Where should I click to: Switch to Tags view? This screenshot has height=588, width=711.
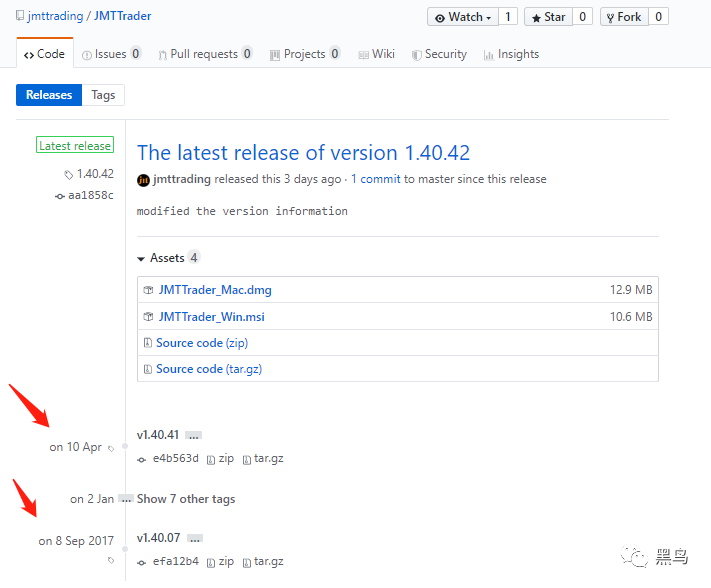pyautogui.click(x=103, y=95)
